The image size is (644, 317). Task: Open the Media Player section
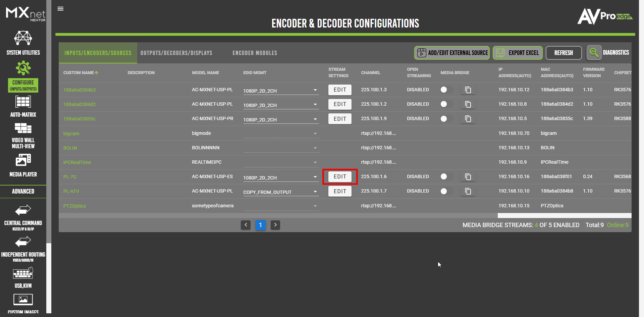(23, 165)
